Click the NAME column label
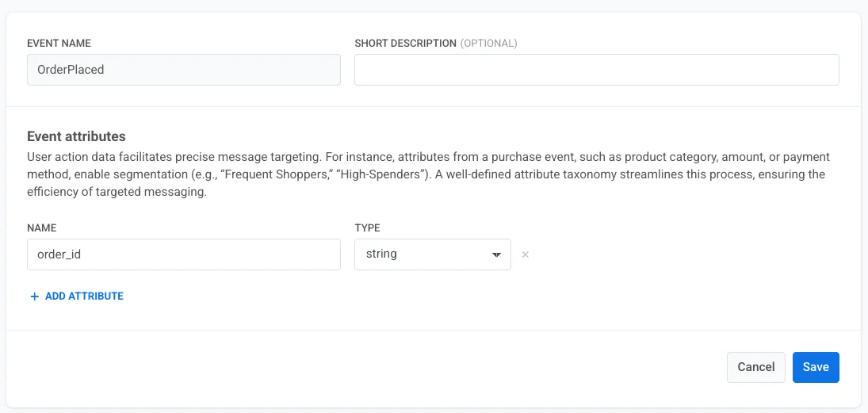This screenshot has height=413, width=868. (41, 228)
